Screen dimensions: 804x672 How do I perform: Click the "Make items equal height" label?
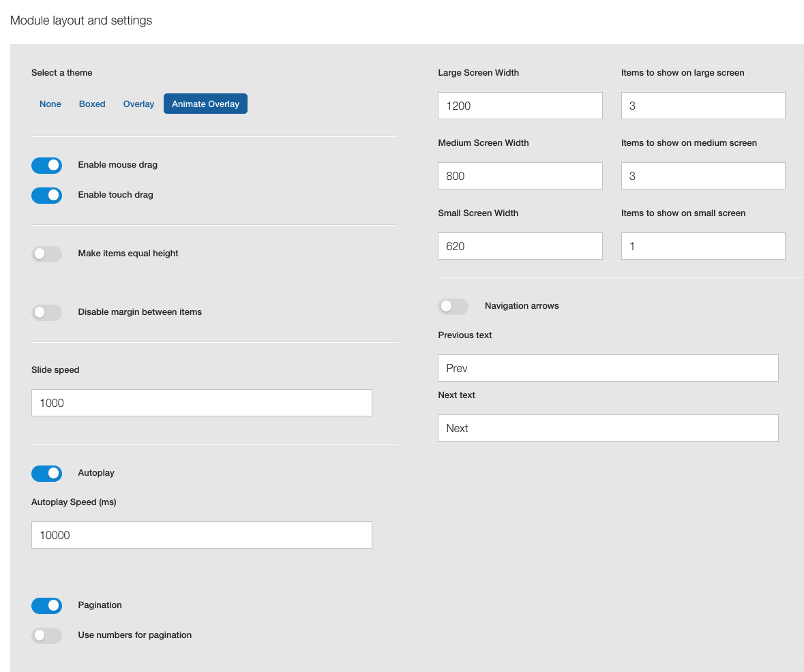[128, 254]
